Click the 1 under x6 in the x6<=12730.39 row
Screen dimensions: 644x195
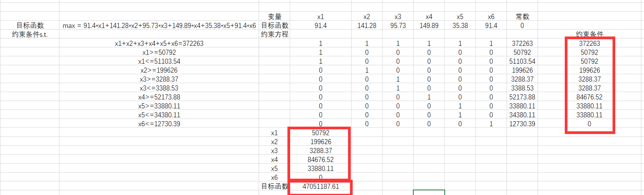491,124
